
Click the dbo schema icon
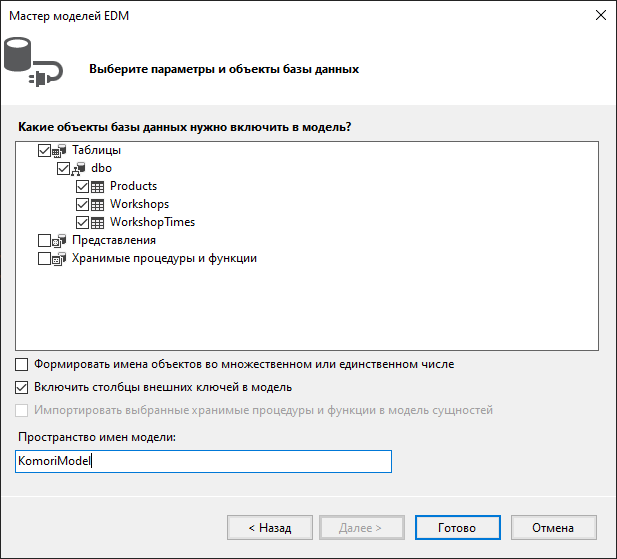(79, 169)
